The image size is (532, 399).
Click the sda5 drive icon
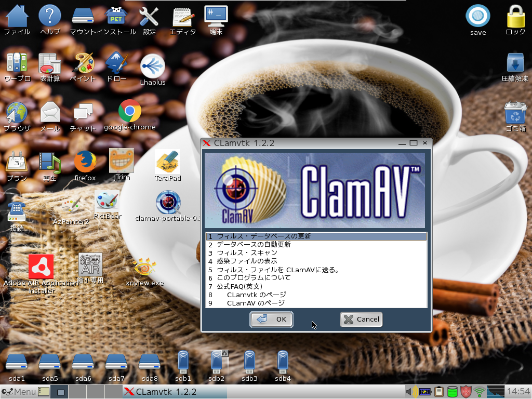point(50,362)
